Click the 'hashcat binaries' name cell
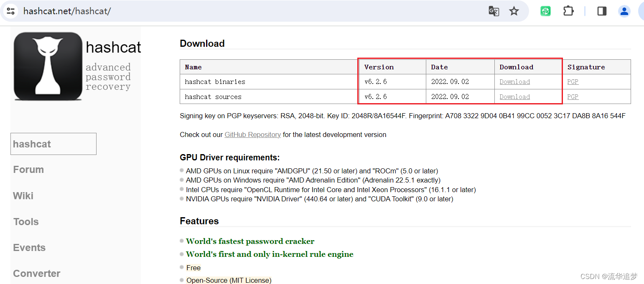Viewport: 644px width, 284px height. (x=269, y=82)
